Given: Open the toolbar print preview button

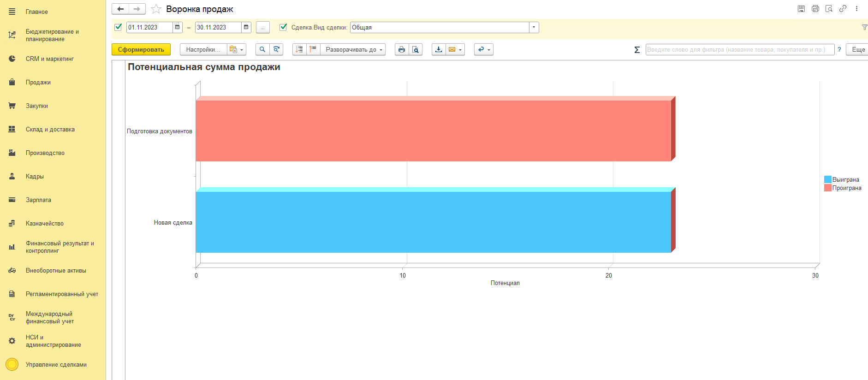Looking at the screenshot, I should click(416, 49).
